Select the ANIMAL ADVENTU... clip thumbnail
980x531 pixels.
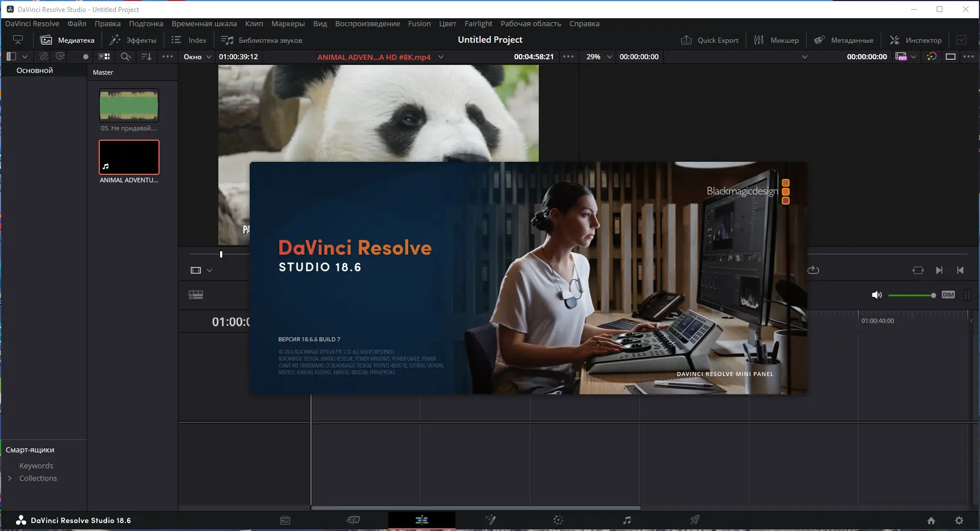[129, 157]
